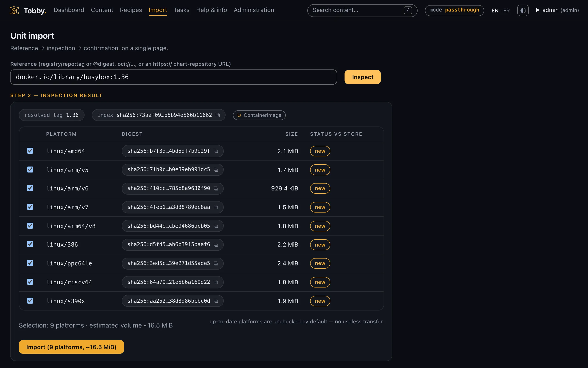The height and width of the screenshot is (368, 588).
Task: Click the 929.4 KiB size cell
Action: click(285, 188)
